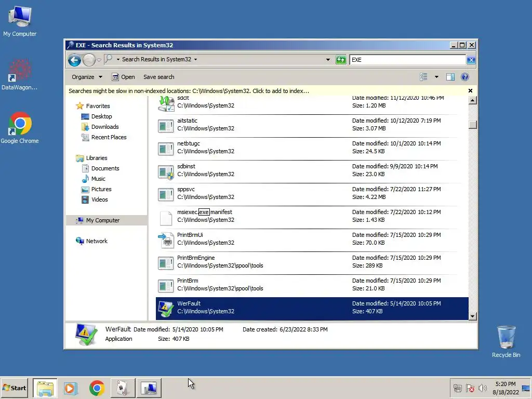Click Action Center flag tray icon
Image resolution: width=532 pixels, height=399 pixels.
pos(470,388)
